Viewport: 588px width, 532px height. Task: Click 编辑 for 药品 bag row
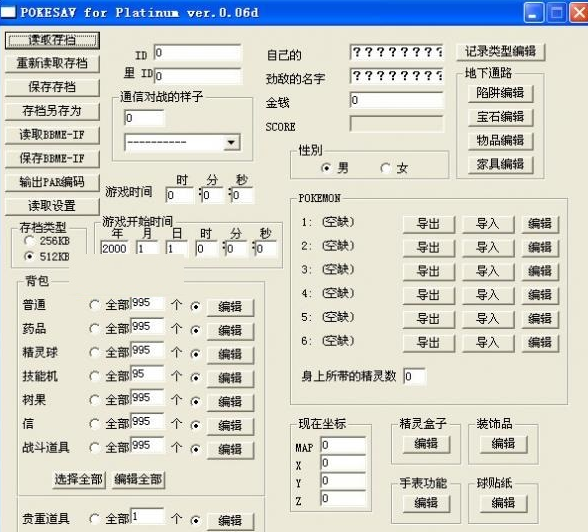pyautogui.click(x=230, y=331)
